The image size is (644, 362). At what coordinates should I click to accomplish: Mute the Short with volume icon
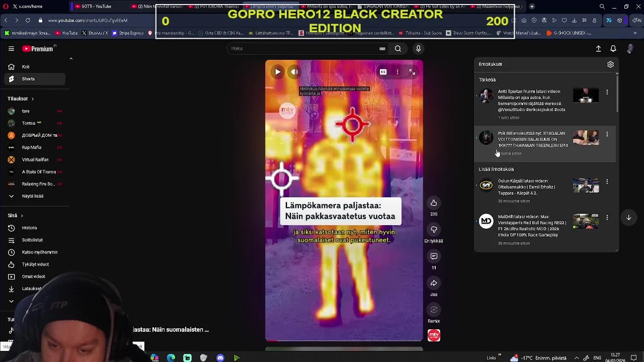(294, 72)
